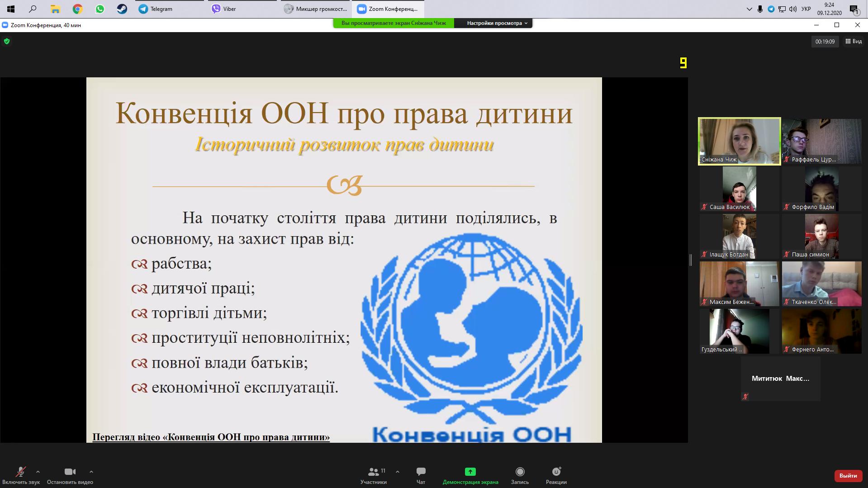Click the bullet text торгівлі дітьми
Viewport: 868px width, 488px height.
209,313
